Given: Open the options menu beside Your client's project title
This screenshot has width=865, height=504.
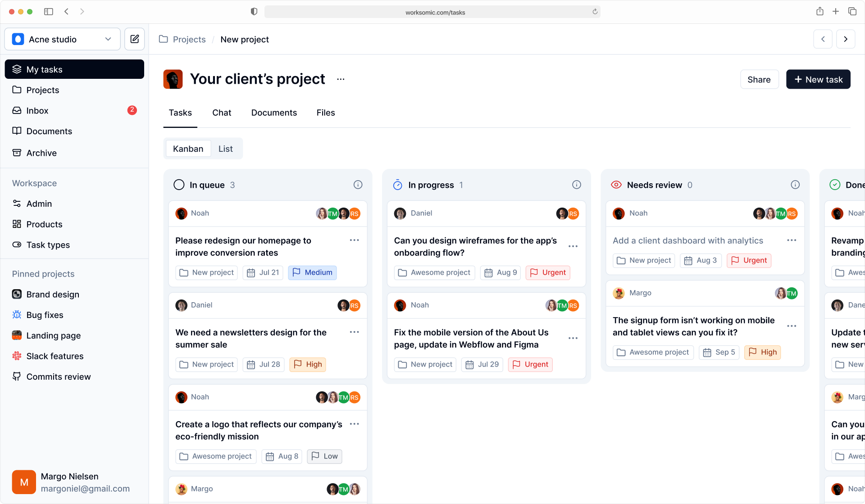Looking at the screenshot, I should point(341,79).
